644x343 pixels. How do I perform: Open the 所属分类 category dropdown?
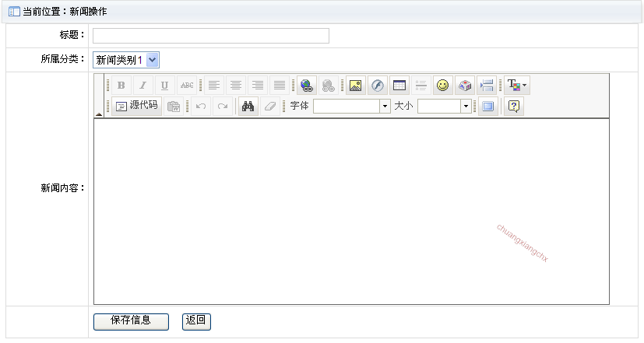(126, 60)
